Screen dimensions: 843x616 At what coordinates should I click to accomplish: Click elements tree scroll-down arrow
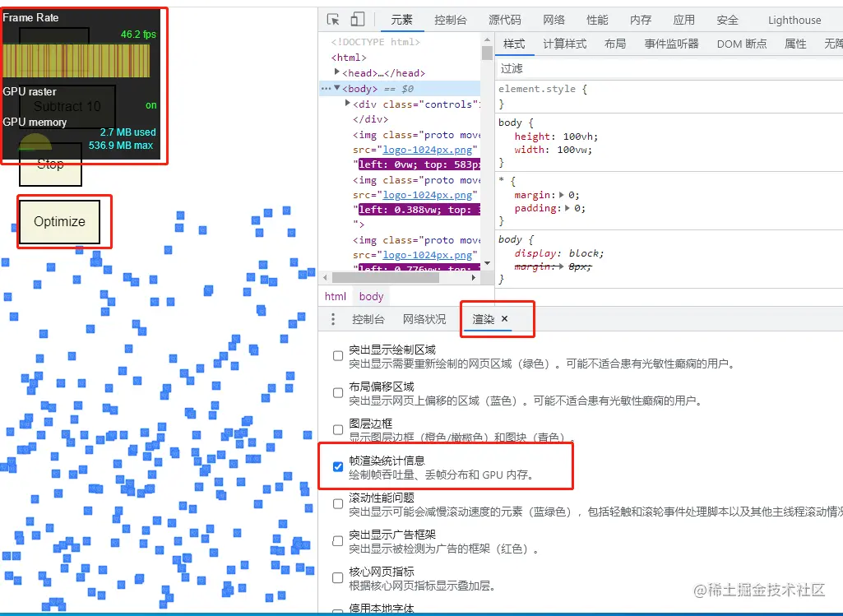tap(487, 263)
